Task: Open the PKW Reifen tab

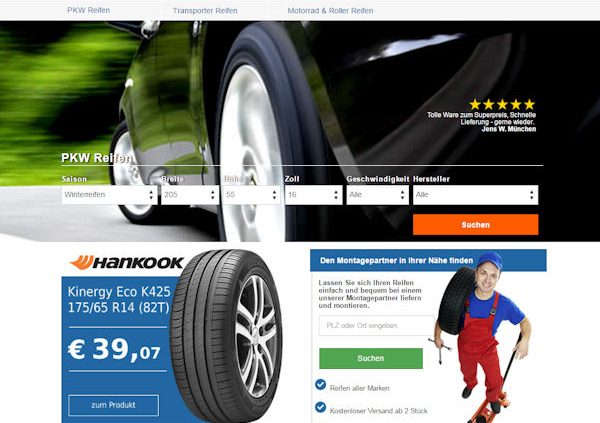Action: (x=88, y=10)
